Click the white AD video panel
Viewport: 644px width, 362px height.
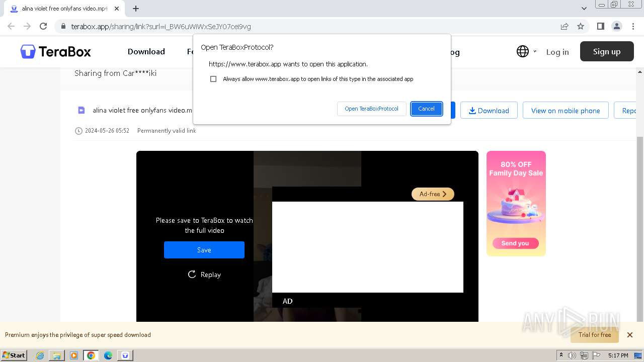[368, 247]
